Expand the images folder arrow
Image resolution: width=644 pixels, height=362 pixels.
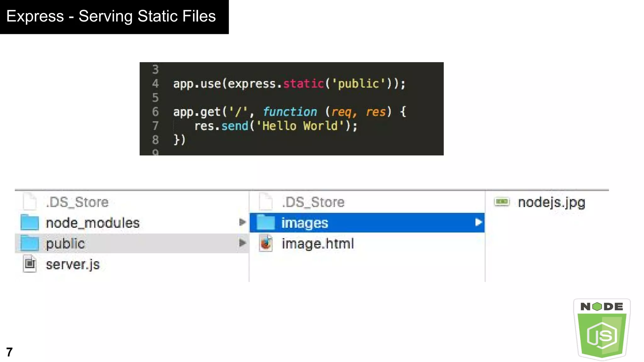click(x=478, y=222)
